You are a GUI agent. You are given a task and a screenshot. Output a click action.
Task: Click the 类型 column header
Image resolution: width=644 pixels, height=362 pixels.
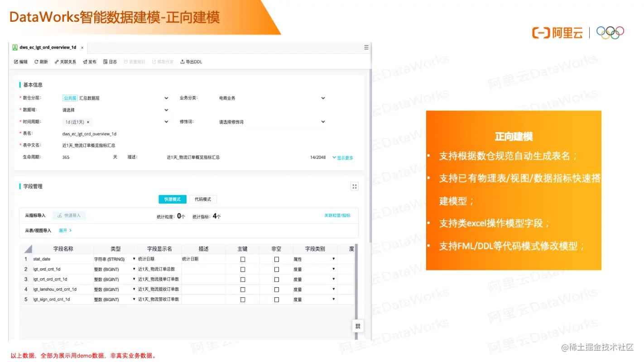tap(116, 249)
